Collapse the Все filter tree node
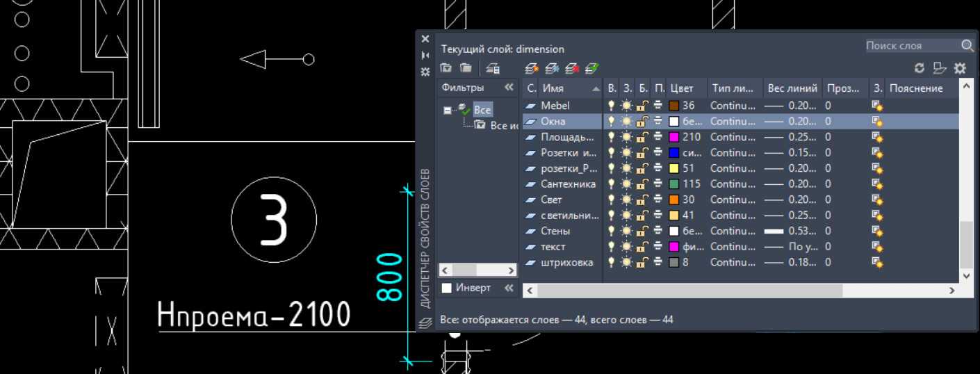980x374 pixels. (x=448, y=110)
